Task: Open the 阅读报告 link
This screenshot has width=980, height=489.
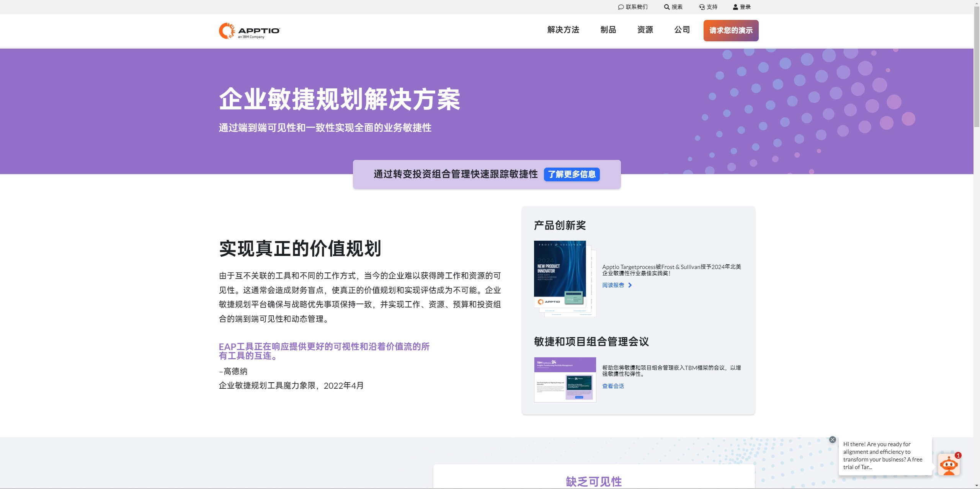Action: pyautogui.click(x=613, y=285)
